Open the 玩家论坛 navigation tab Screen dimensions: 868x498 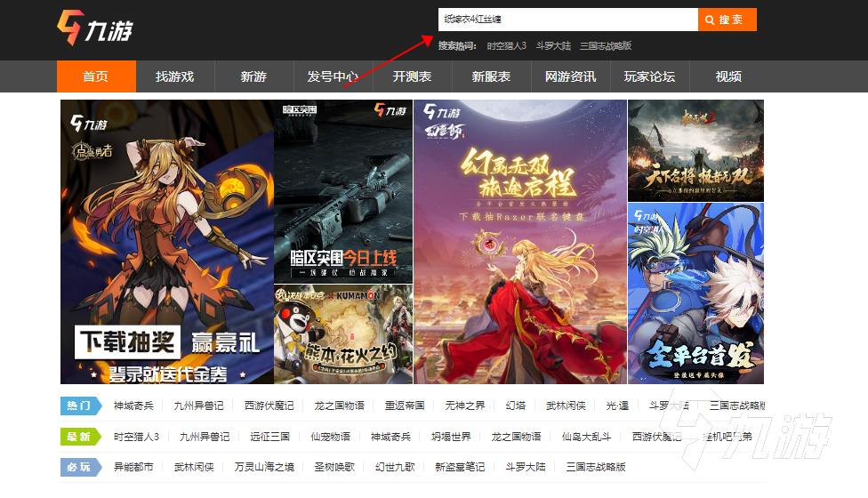(x=649, y=76)
